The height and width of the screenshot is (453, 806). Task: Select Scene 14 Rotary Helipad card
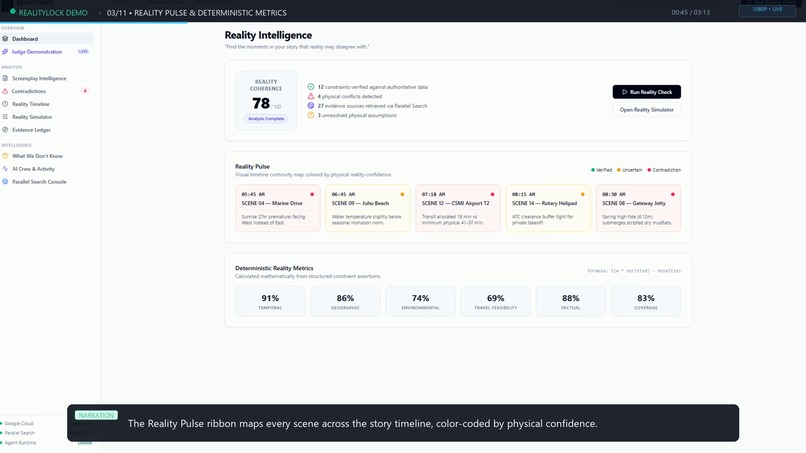click(548, 208)
